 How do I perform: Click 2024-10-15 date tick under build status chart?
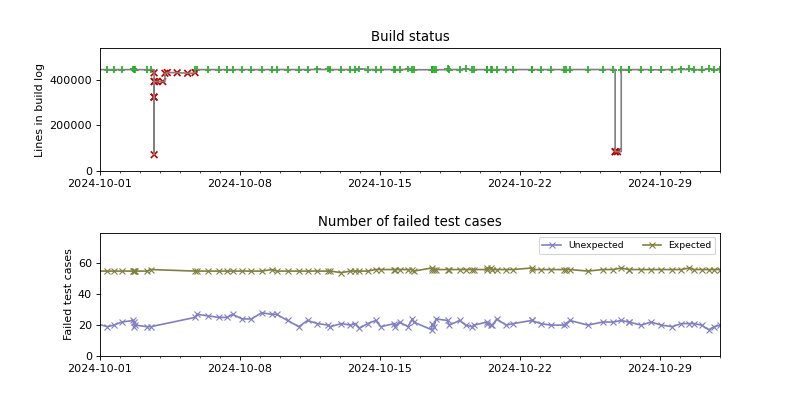click(x=380, y=184)
